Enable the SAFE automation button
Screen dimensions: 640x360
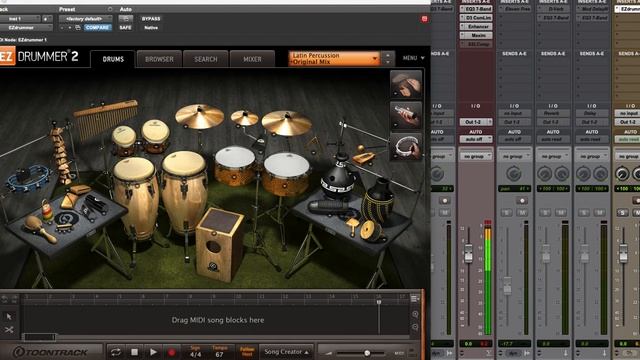coord(126,28)
